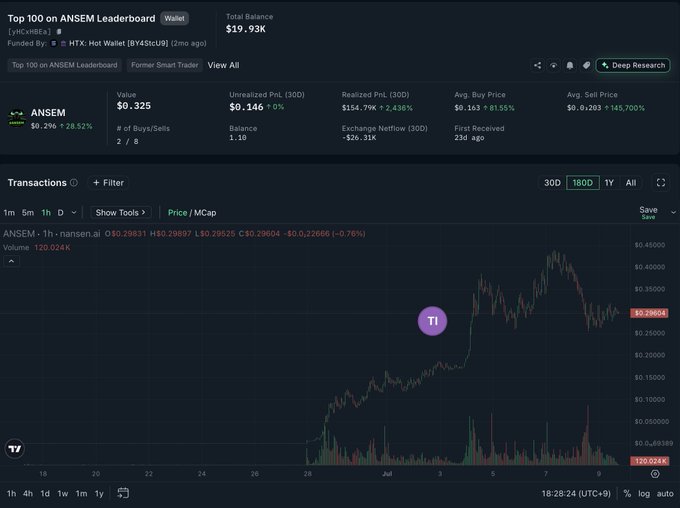Viewport: 680px width, 508px height.
Task: Click the 120.024K volume label
Action: [x=649, y=461]
